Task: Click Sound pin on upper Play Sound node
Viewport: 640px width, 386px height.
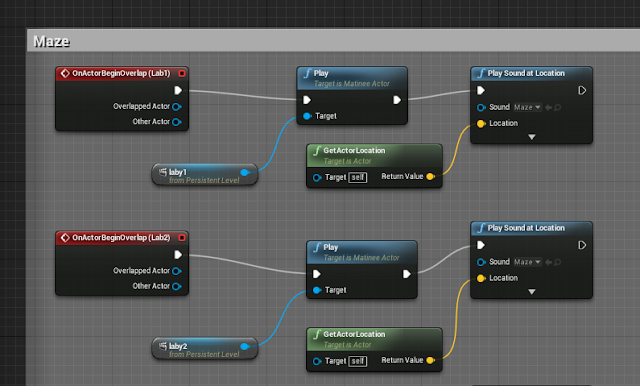Action: [x=481, y=107]
